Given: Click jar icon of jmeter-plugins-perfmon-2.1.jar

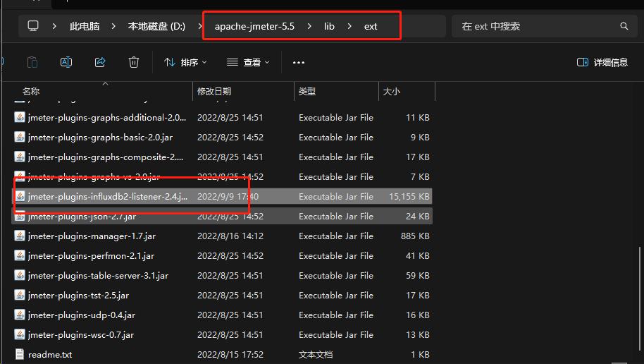Looking at the screenshot, I should coord(19,255).
